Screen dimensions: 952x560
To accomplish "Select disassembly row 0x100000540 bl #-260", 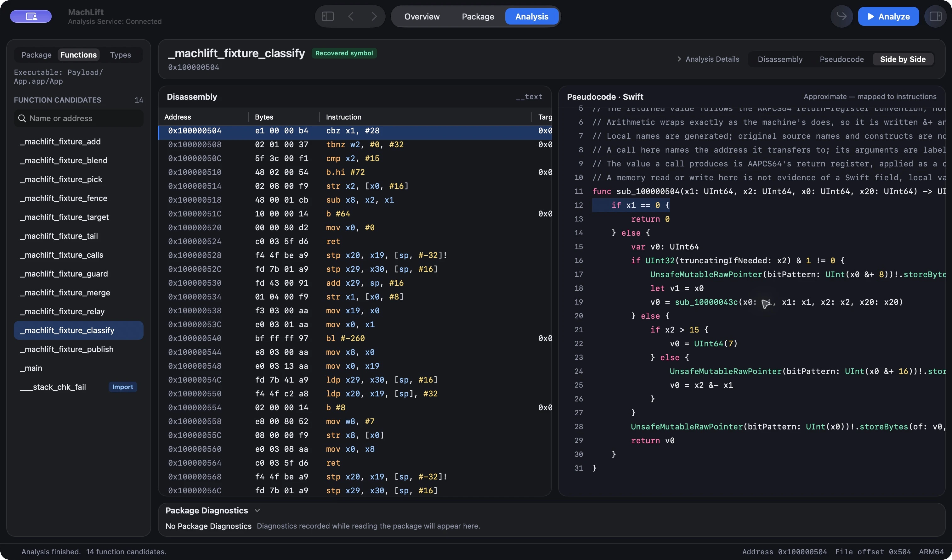I will pyautogui.click(x=355, y=338).
